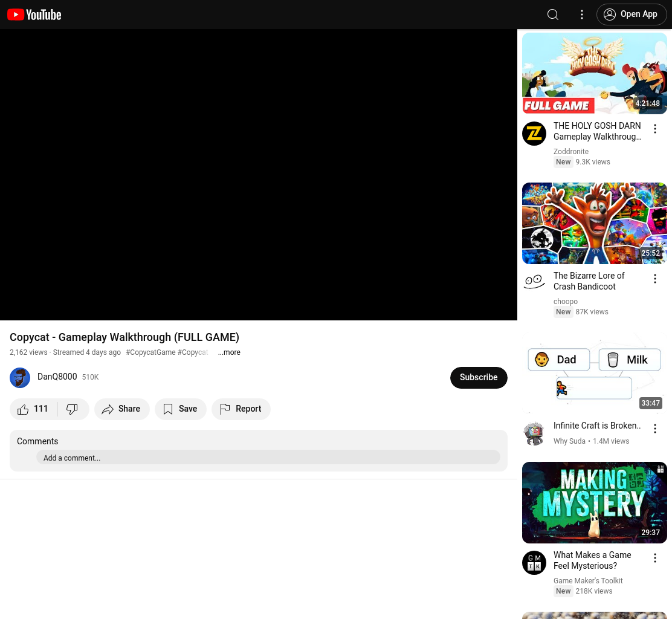Open the Infinite Craft Dad Milk thumbnail
The width and height of the screenshot is (672, 619).
[x=595, y=374]
